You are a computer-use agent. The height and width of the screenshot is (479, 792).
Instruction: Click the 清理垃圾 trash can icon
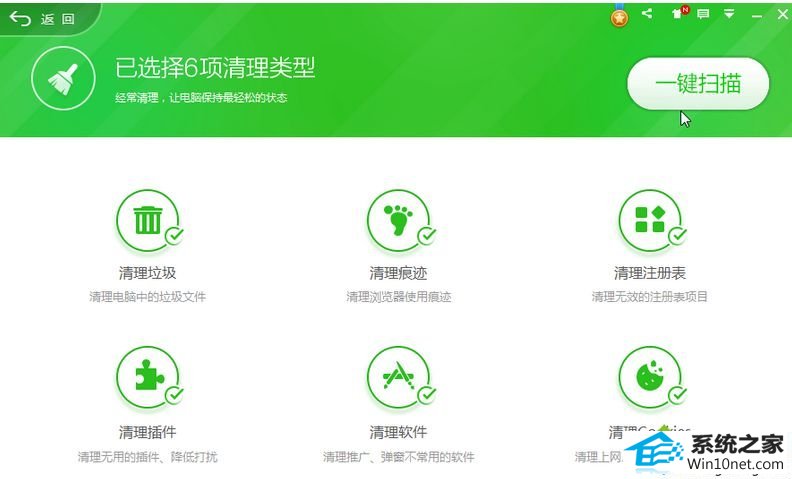(x=148, y=219)
